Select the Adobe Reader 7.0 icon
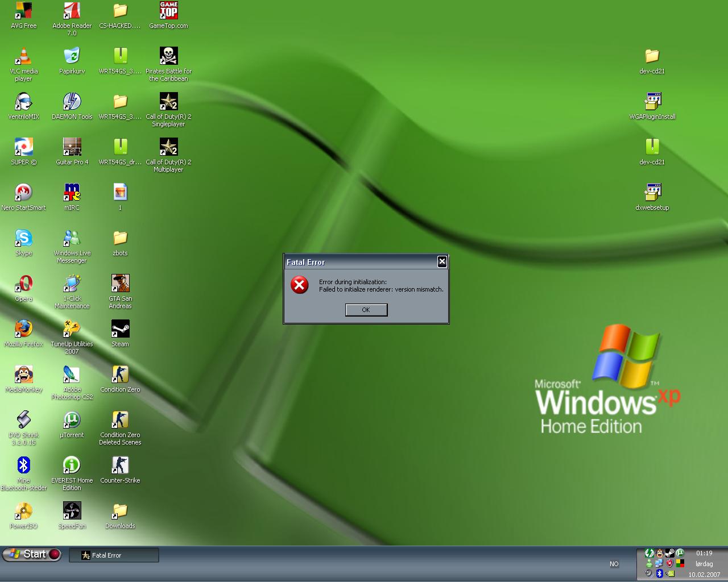Image resolution: width=728 pixels, height=582 pixels. coord(72,19)
